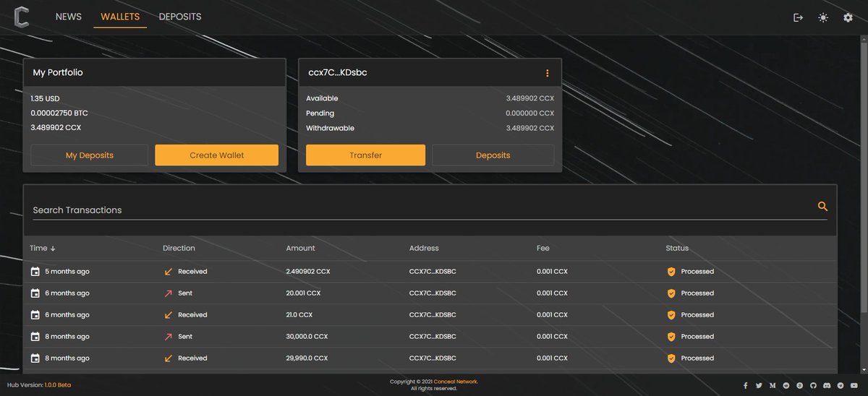Click the Transfer button
This screenshot has width=868, height=396.
click(365, 155)
